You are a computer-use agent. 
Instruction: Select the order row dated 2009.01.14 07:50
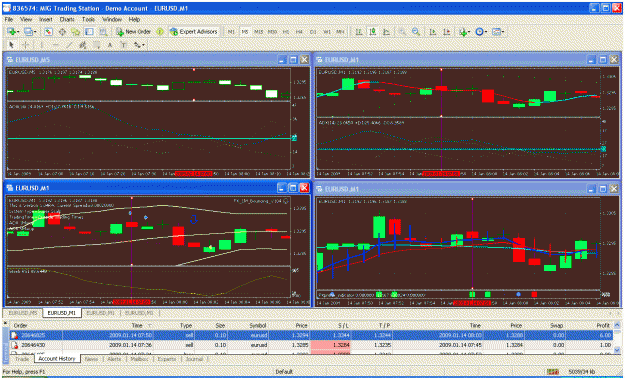[312, 335]
